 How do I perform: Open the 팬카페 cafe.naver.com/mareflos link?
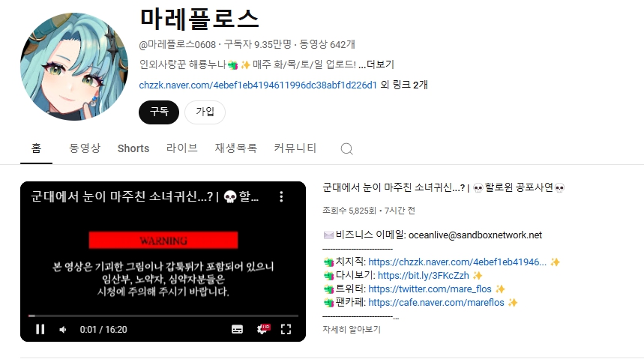point(436,303)
